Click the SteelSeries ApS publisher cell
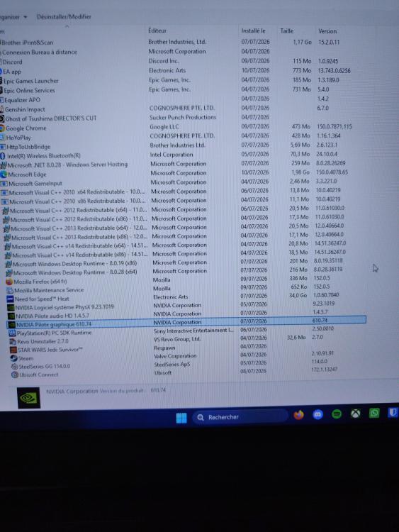The width and height of the screenshot is (399, 532). point(172,365)
